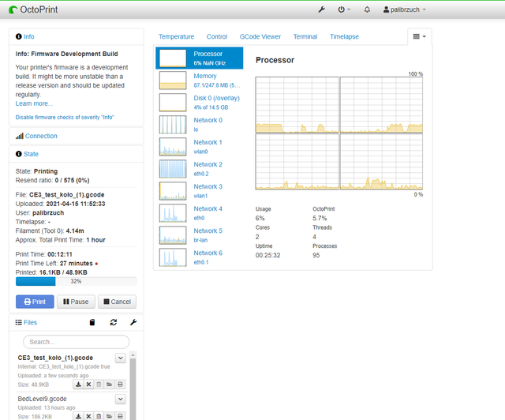Select the Memory resource item

pyautogui.click(x=200, y=81)
